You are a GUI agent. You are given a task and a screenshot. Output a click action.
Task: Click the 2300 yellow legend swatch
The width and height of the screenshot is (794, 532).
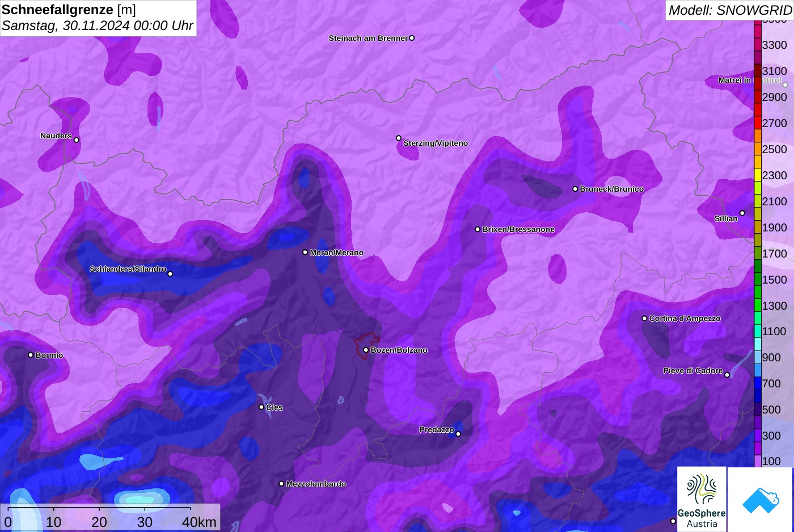point(758,175)
